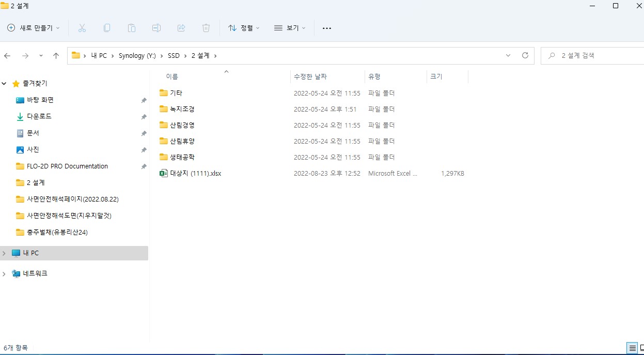The height and width of the screenshot is (355, 644).
Task: Select the 대상지 (1111).xlsx file
Action: [195, 174]
